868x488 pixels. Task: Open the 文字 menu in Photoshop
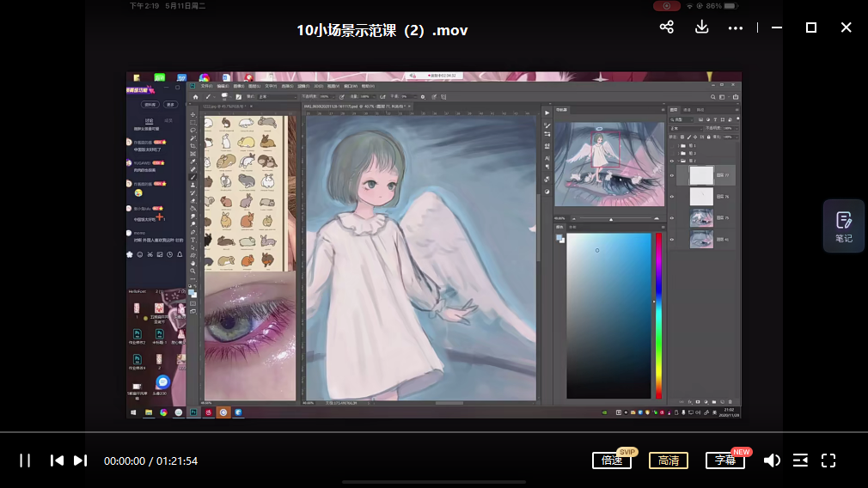coord(271,86)
